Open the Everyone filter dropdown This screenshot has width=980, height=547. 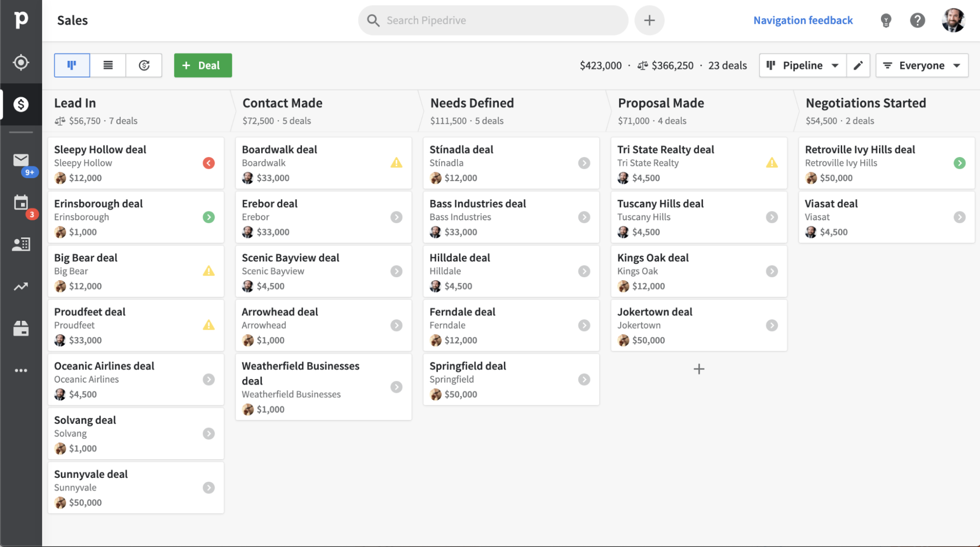pyautogui.click(x=922, y=65)
